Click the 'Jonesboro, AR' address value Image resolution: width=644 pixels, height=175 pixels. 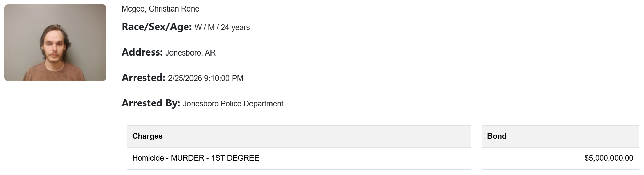[190, 53]
